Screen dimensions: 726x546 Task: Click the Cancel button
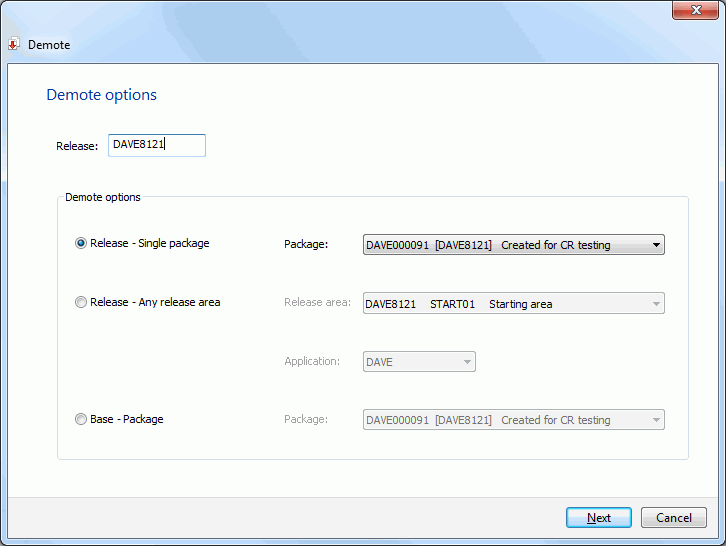tap(674, 517)
